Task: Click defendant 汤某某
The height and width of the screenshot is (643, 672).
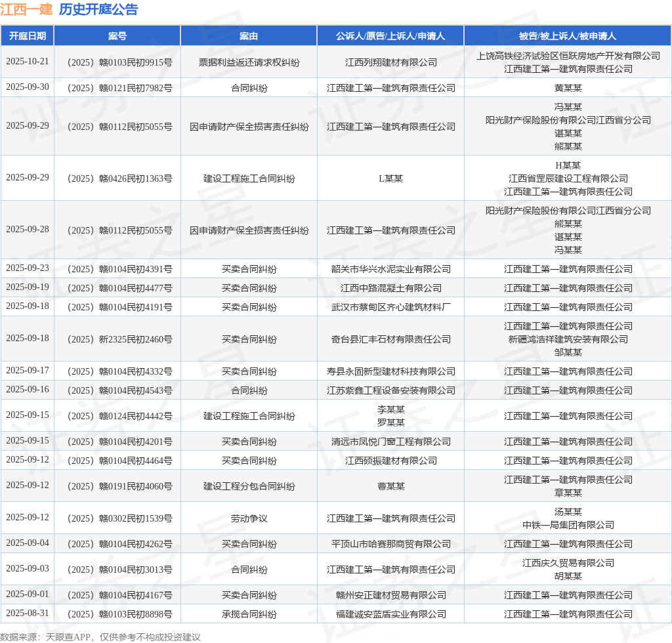Action: click(568, 512)
